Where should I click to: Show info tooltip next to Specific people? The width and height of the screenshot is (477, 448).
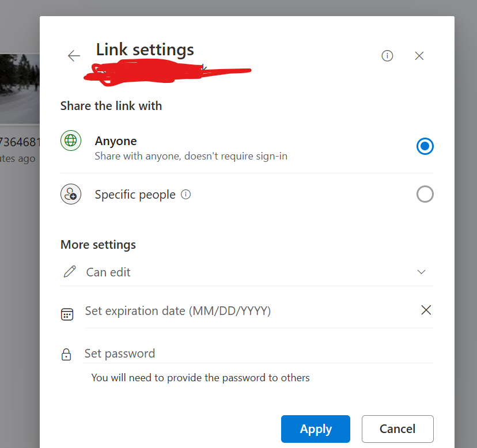185,194
